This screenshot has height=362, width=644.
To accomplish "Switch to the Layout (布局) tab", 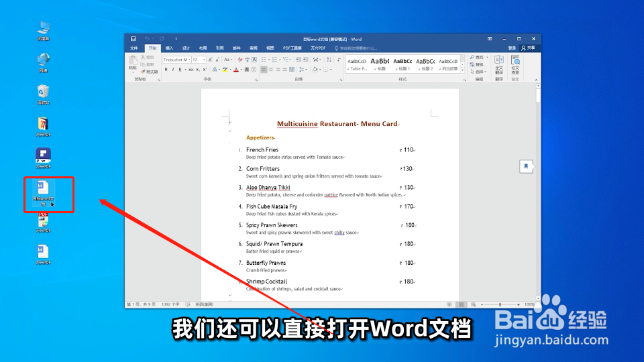I will pyautogui.click(x=203, y=48).
